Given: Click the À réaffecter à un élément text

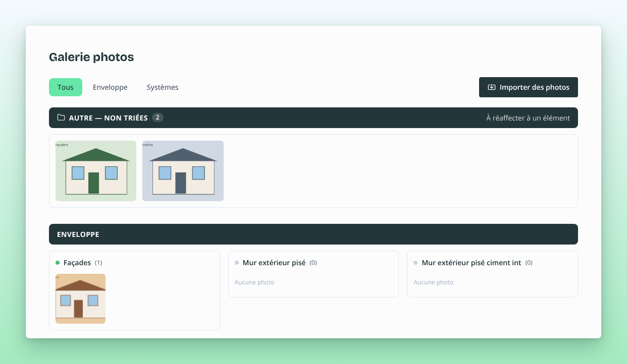Looking at the screenshot, I should coord(528,118).
